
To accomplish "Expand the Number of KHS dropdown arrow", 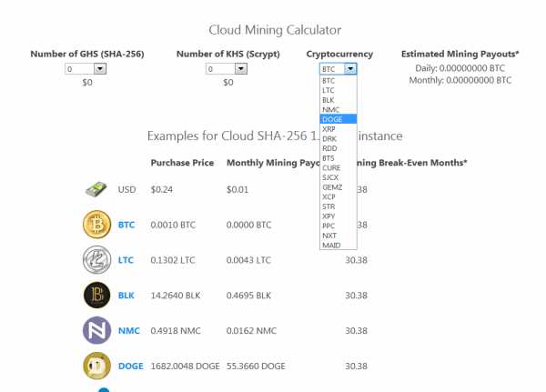I will click(240, 68).
